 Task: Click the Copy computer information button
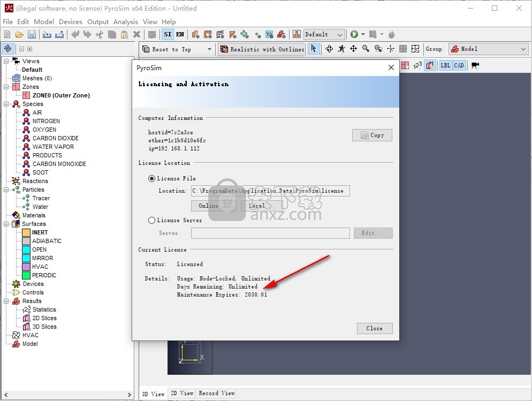[372, 135]
